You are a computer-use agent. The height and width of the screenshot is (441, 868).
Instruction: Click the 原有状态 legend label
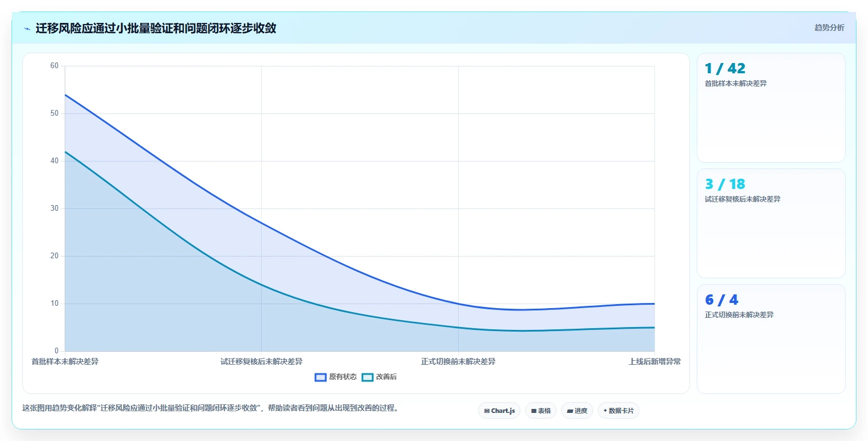coord(342,377)
